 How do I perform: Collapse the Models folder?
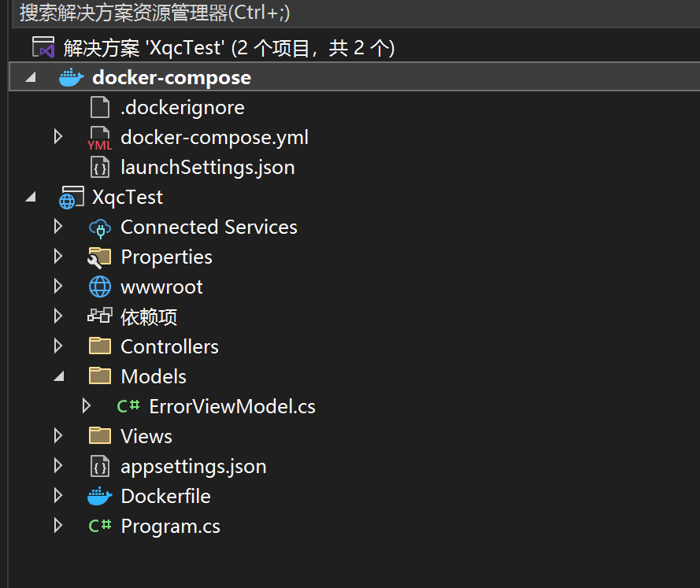(x=59, y=376)
